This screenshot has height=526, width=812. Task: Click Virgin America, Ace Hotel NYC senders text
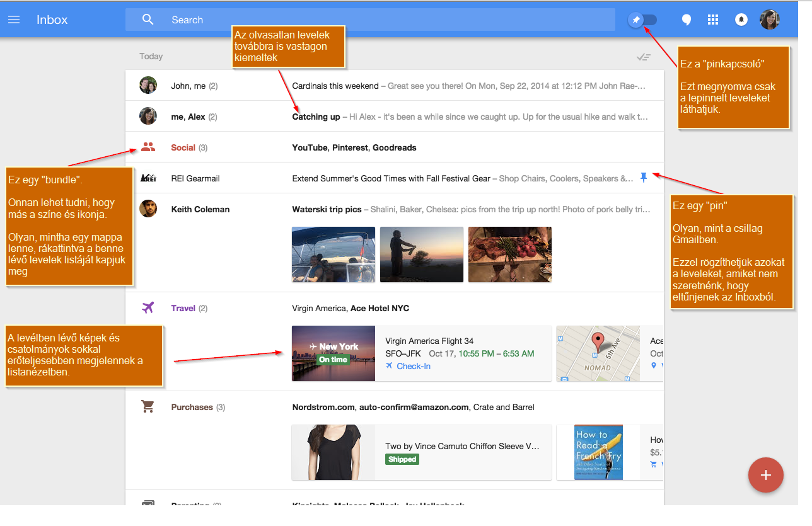[x=351, y=309]
